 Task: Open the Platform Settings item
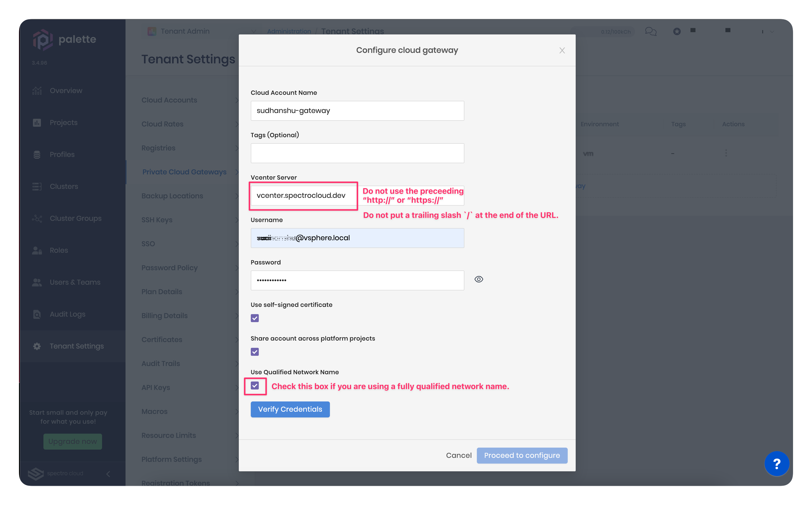coord(171,459)
